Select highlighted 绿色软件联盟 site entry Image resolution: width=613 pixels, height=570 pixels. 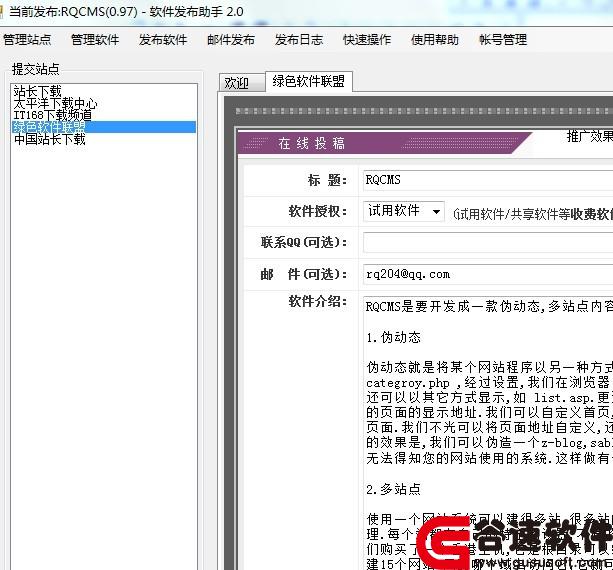click(x=104, y=127)
